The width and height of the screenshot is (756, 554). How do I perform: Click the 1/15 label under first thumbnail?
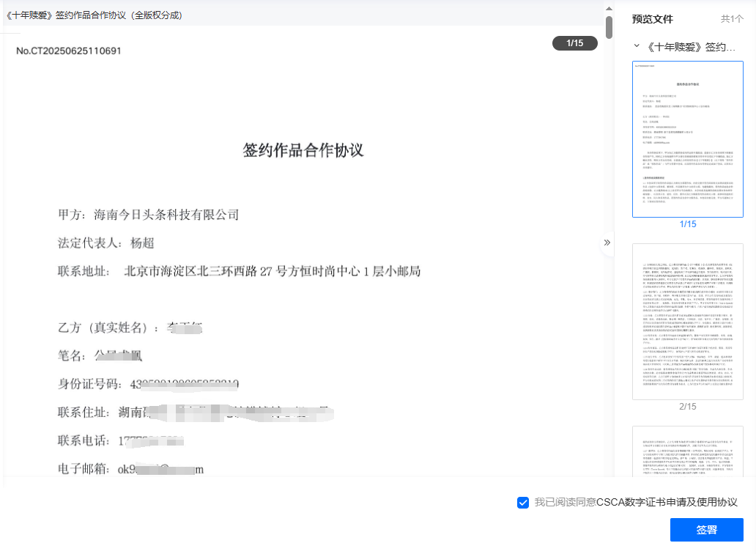[688, 224]
